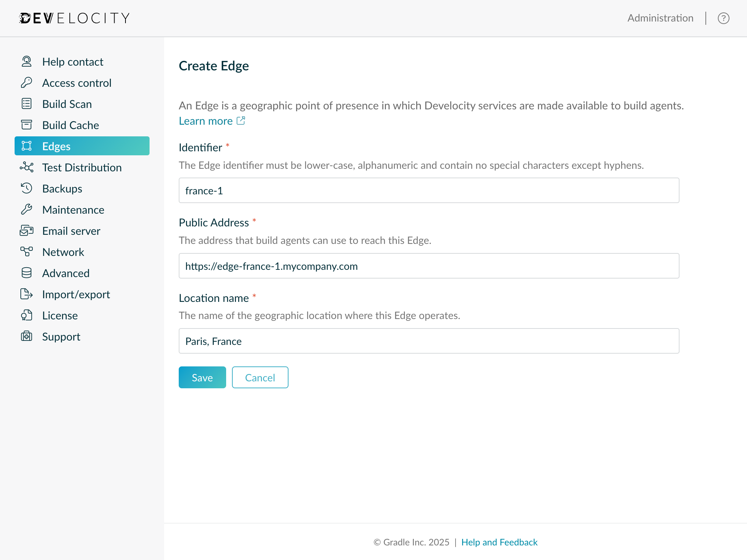Screen dimensions: 747x560
Task: Save the new Edge
Action: tap(202, 377)
